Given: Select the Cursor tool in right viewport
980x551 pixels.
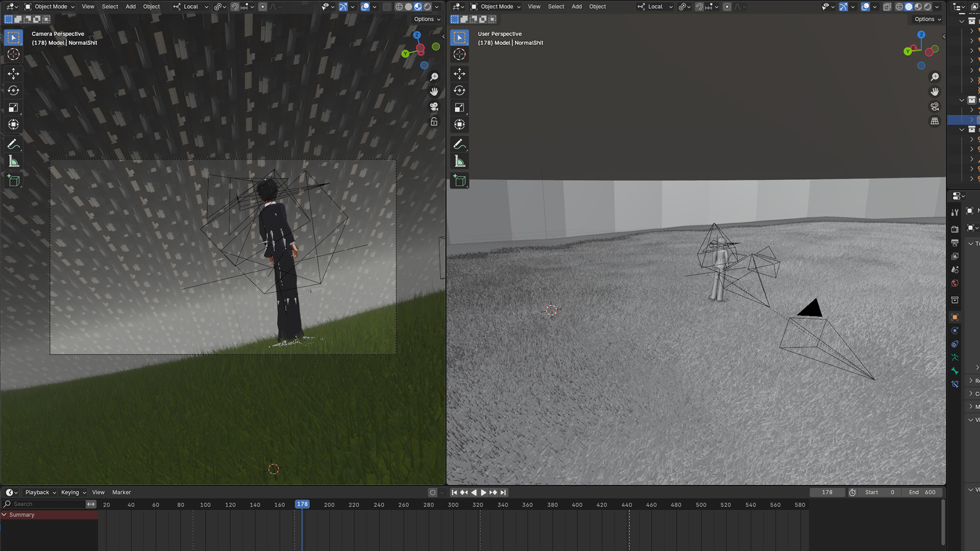Looking at the screenshot, I should pos(459,54).
